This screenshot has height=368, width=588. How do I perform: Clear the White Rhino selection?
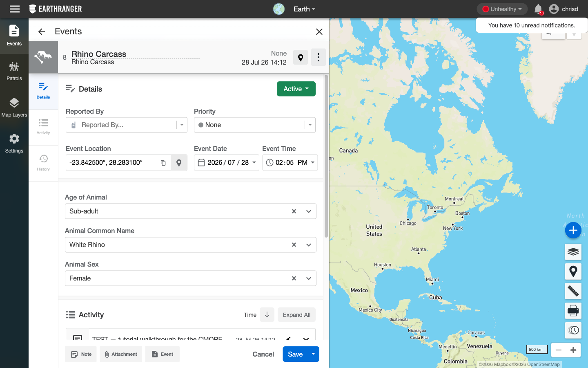[x=294, y=245]
